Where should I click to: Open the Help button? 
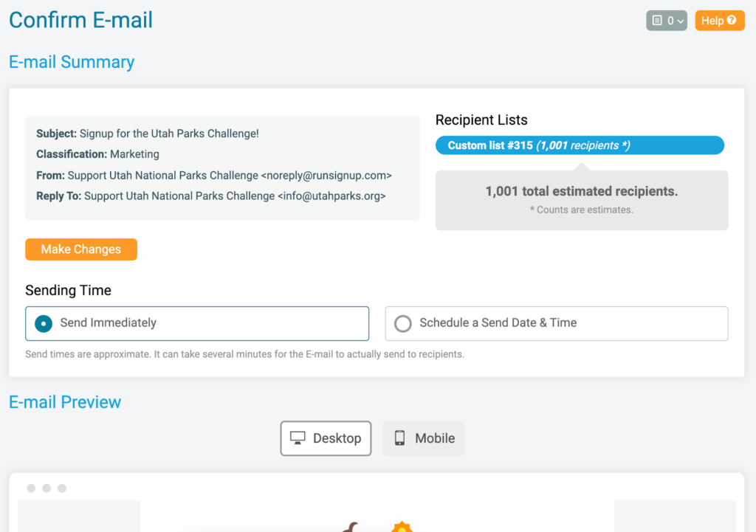(x=719, y=21)
